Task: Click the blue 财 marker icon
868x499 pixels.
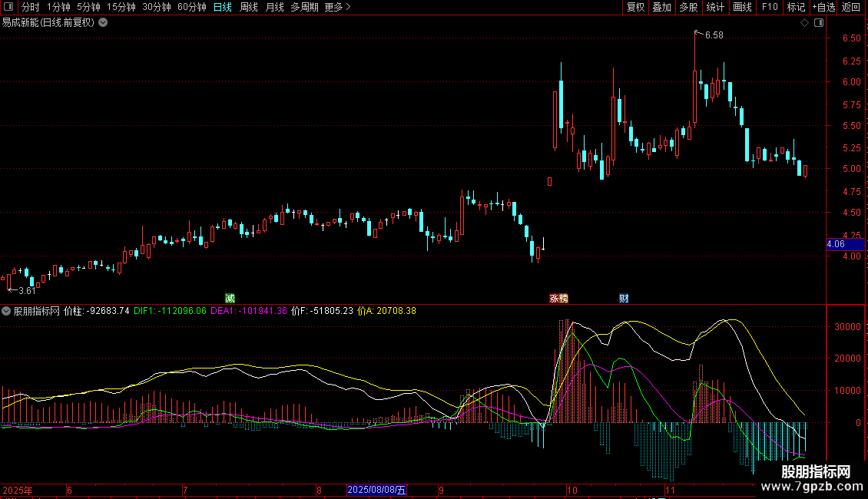Action: [x=624, y=298]
